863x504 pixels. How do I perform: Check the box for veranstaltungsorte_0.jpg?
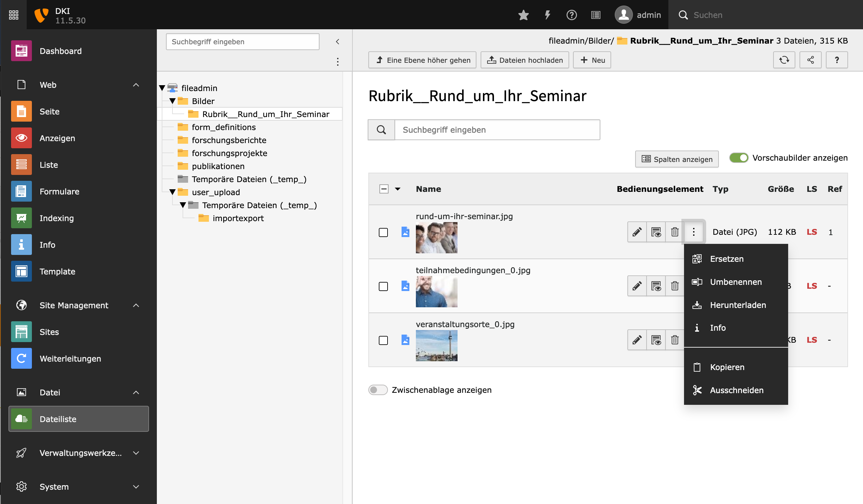pyautogui.click(x=383, y=340)
